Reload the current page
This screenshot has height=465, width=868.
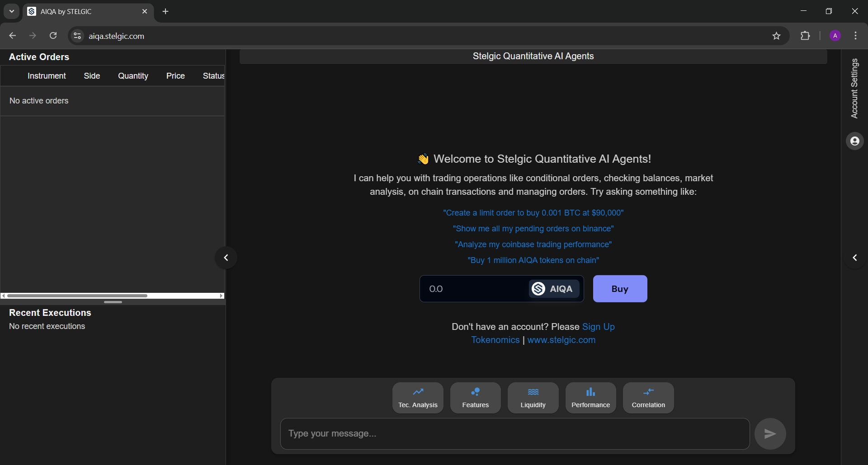click(x=53, y=36)
